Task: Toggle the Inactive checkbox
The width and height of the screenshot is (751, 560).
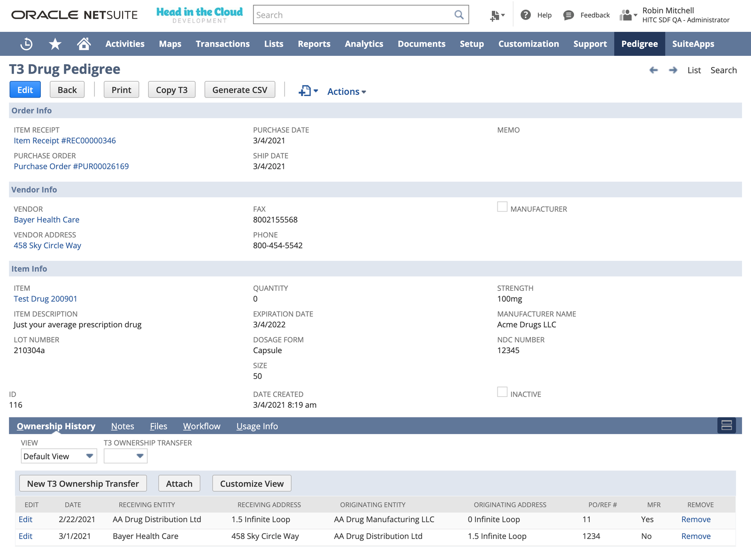Action: 502,392
